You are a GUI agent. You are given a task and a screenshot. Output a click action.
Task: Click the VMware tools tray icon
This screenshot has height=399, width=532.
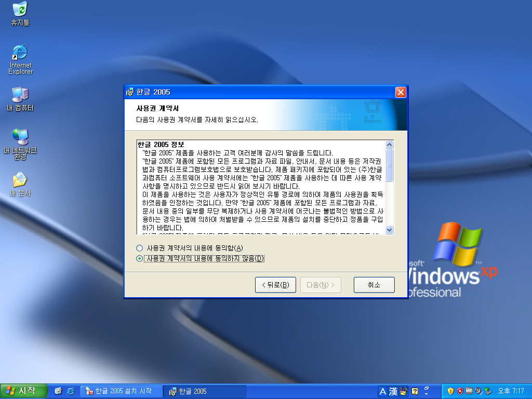469,391
